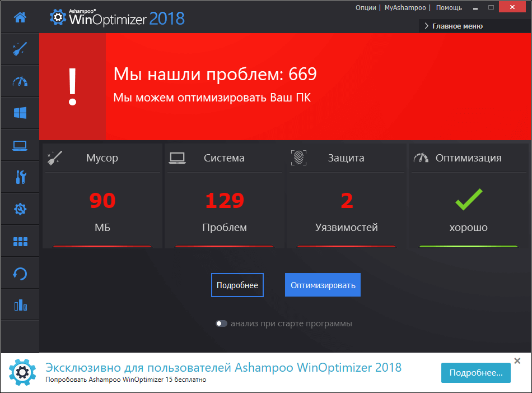The width and height of the screenshot is (532, 393).
Task: Open the Помощь menu
Action: [x=449, y=7]
